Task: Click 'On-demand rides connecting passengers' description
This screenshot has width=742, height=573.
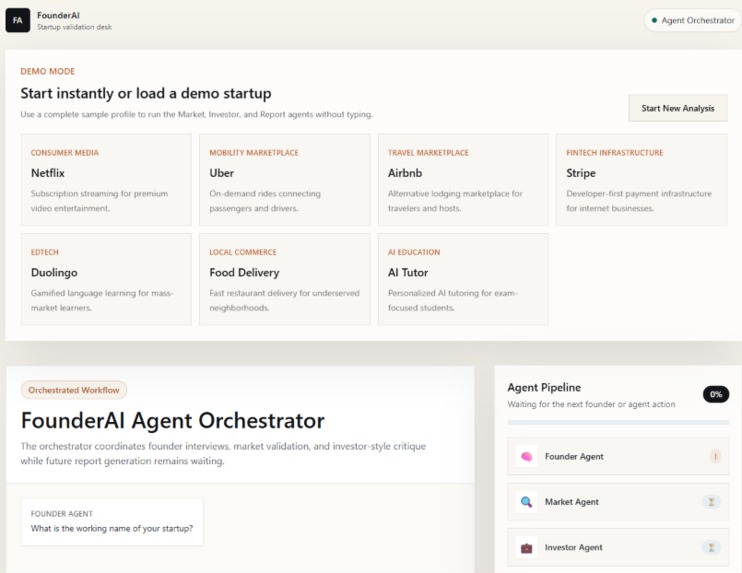Action: (265, 201)
